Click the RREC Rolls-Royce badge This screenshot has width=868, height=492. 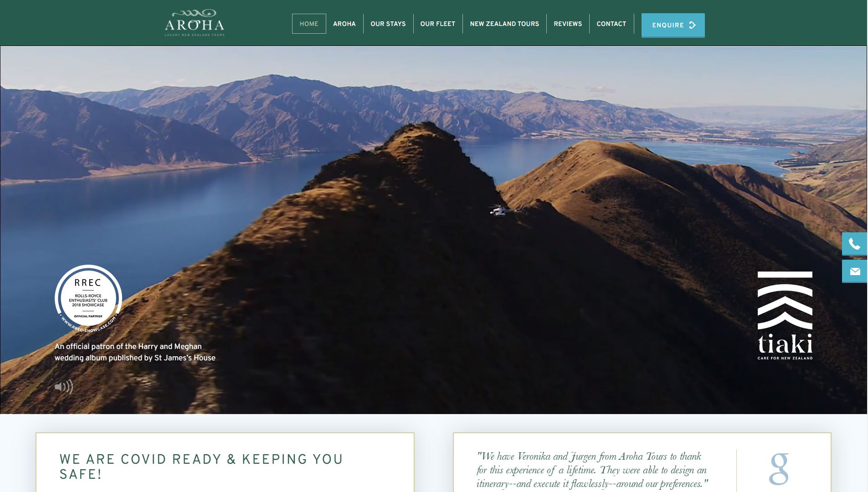coord(88,298)
